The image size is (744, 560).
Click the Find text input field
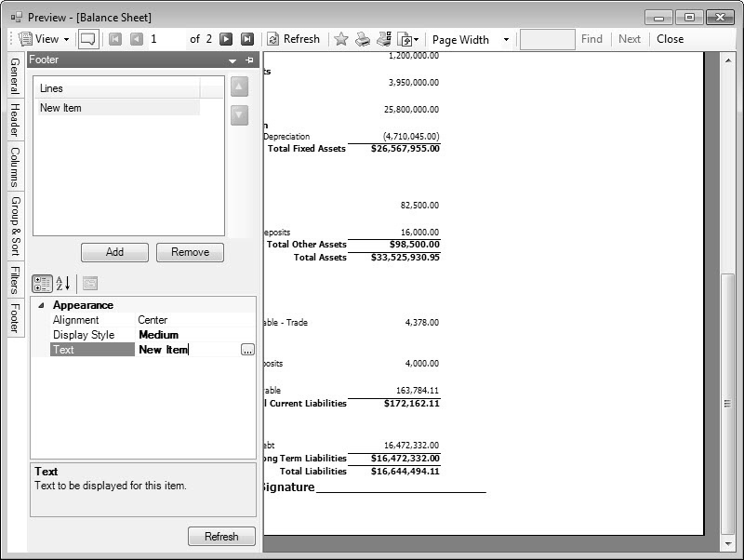(547, 39)
